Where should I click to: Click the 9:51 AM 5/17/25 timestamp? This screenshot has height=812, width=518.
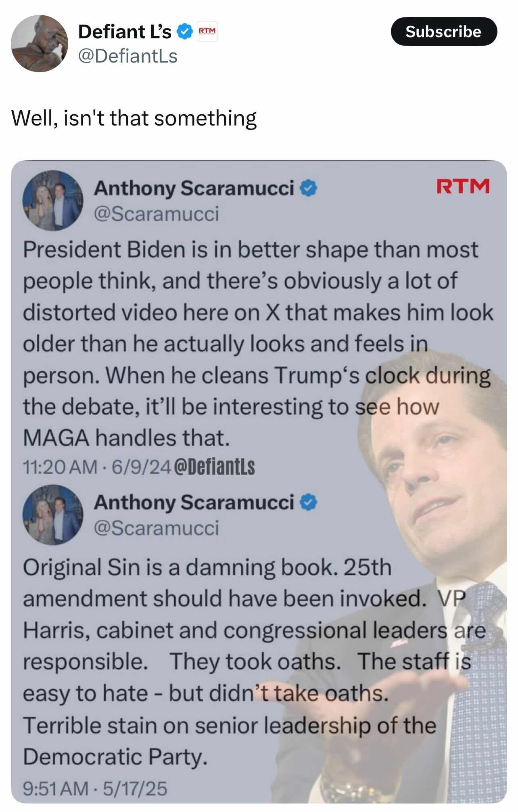point(95,788)
